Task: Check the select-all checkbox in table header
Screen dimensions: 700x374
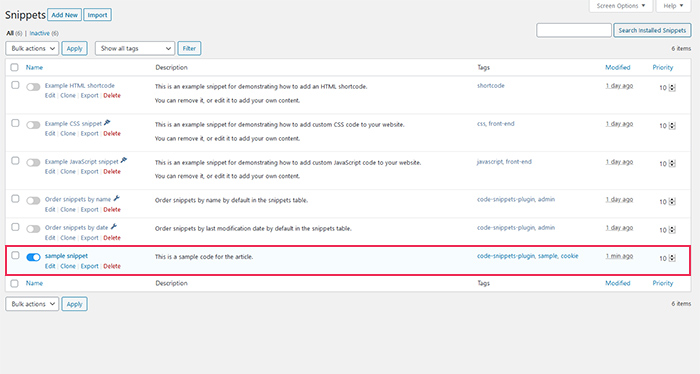Action: tap(15, 67)
